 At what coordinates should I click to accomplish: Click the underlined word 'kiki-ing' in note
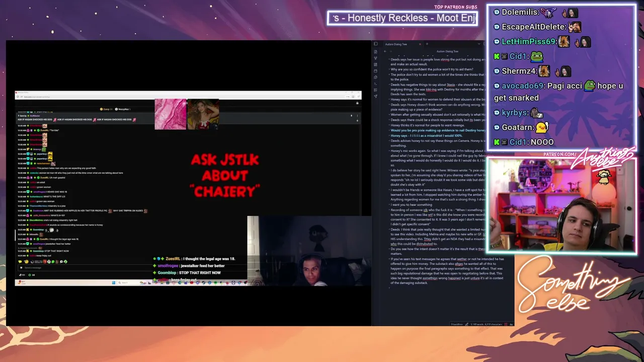tap(431, 89)
